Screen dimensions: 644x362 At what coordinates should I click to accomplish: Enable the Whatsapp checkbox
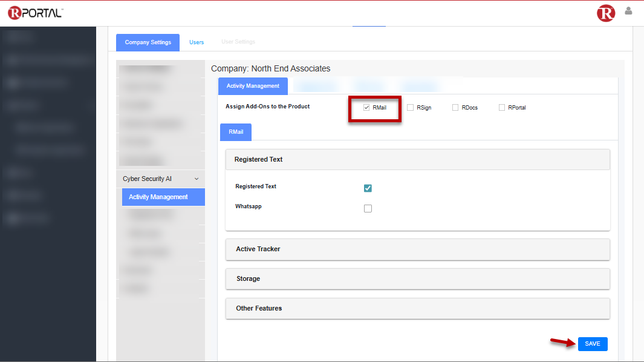(368, 209)
